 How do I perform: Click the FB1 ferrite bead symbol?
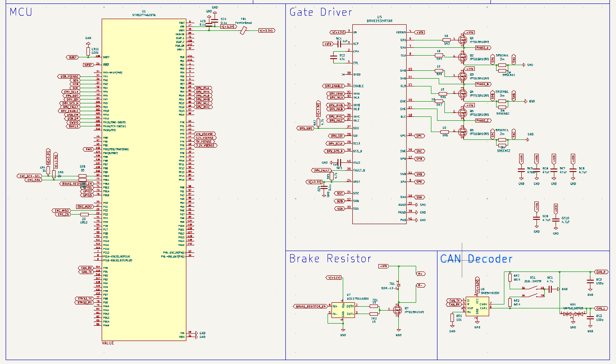click(244, 30)
